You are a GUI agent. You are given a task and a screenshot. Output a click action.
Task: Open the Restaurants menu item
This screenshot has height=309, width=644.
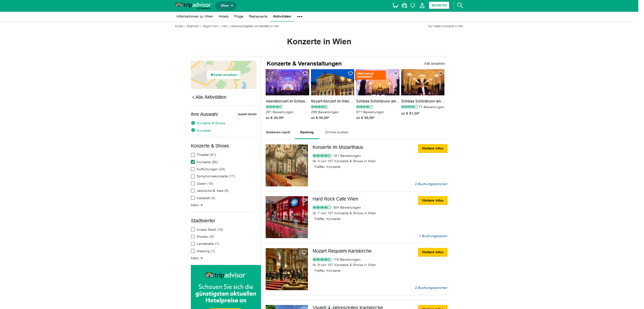[258, 16]
